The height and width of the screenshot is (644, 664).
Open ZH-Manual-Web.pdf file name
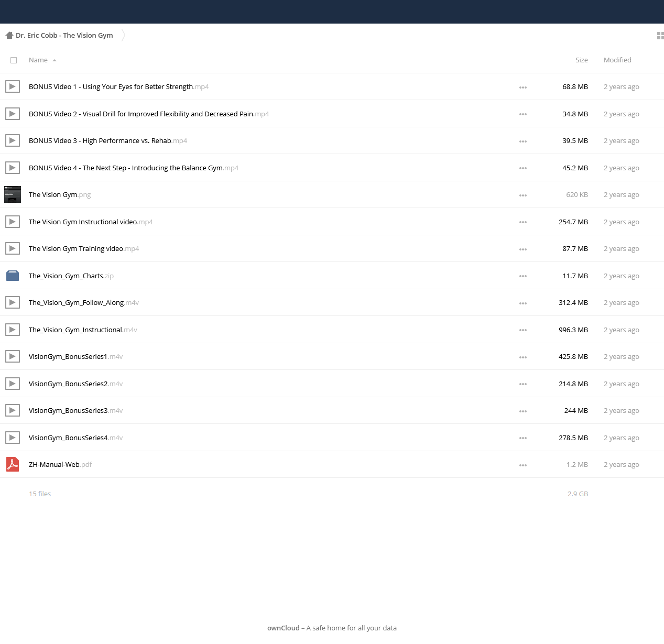[60, 465]
